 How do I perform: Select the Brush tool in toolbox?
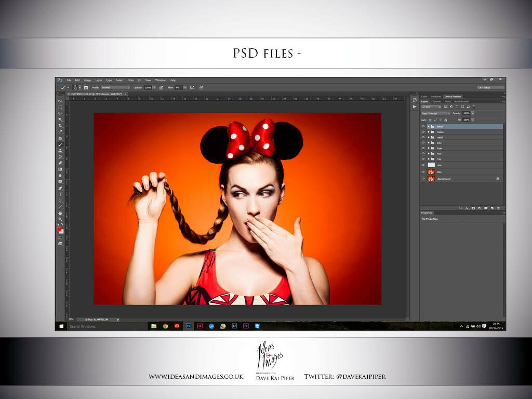[60, 144]
